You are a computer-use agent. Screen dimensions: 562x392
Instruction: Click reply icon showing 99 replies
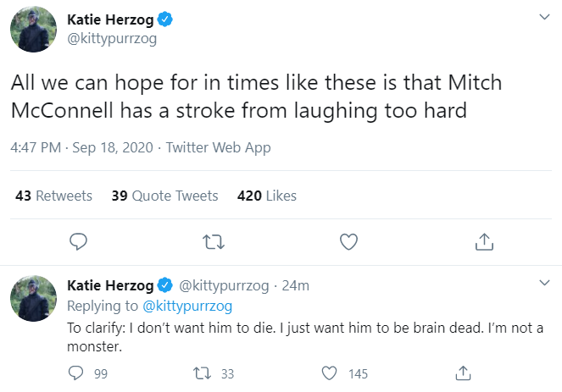tap(75, 373)
